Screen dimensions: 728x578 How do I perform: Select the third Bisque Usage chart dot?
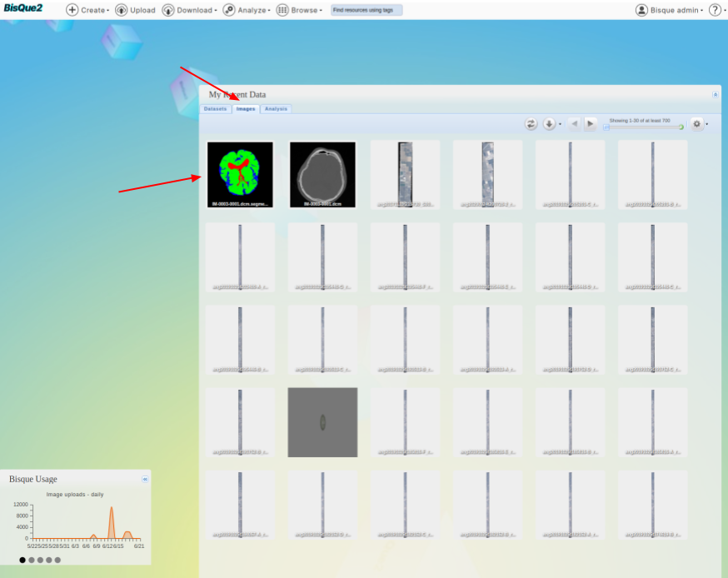(41, 560)
